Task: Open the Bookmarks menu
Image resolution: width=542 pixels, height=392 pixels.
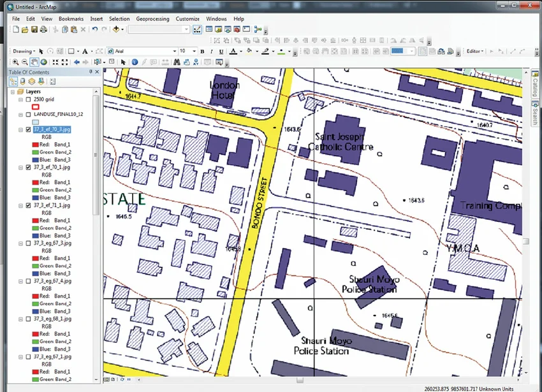Action: pos(71,18)
